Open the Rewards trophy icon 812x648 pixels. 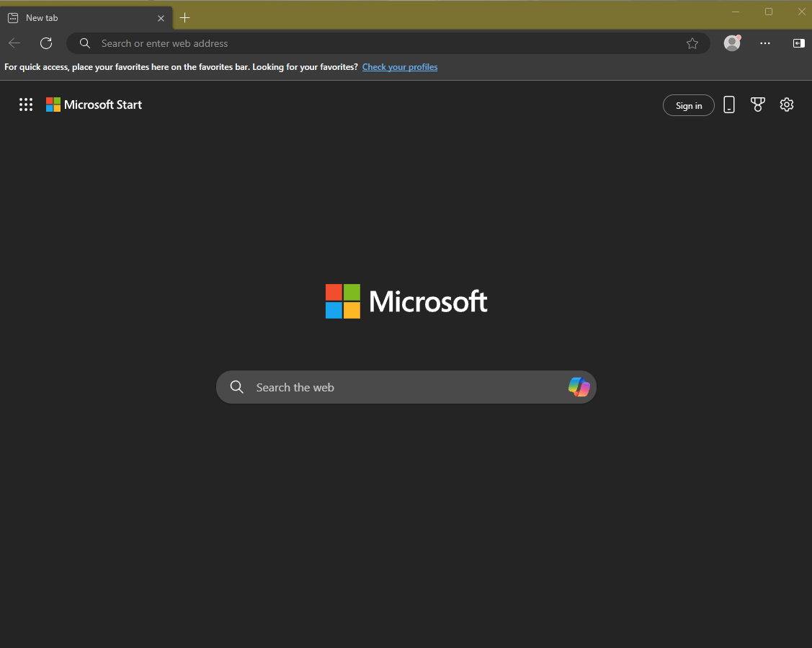tap(758, 105)
